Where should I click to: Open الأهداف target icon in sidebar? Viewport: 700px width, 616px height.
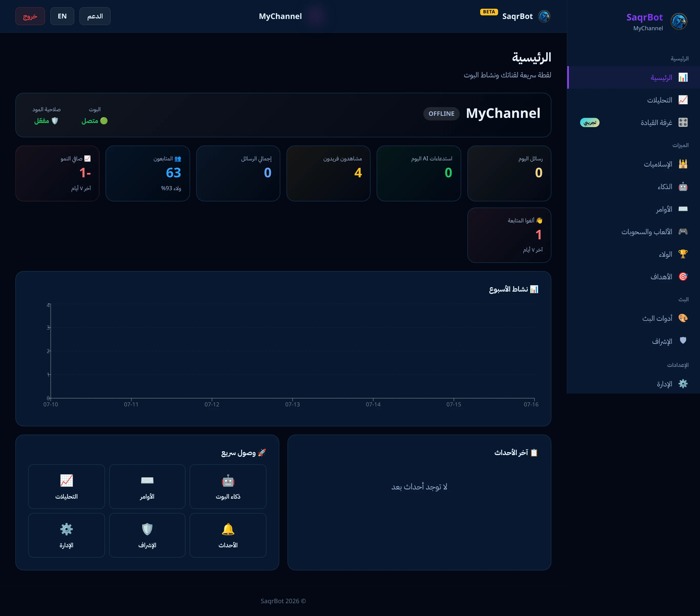[x=683, y=276]
